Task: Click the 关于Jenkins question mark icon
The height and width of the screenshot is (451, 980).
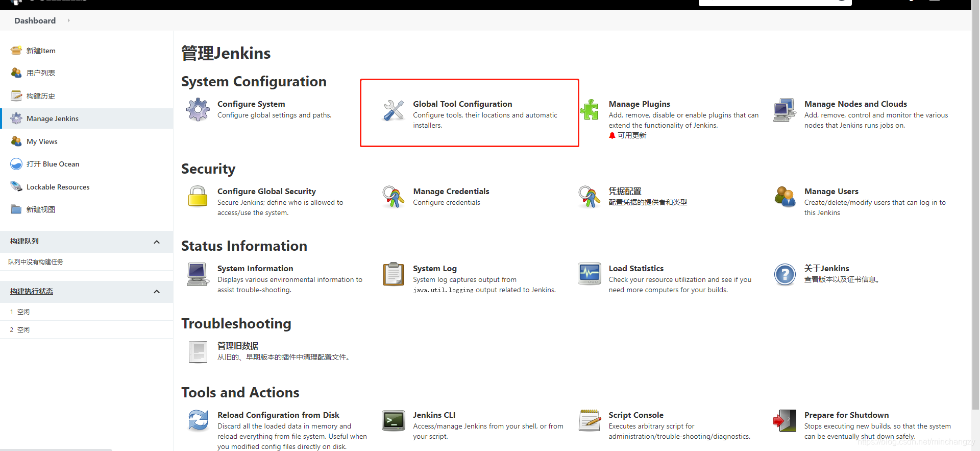Action: [x=785, y=274]
